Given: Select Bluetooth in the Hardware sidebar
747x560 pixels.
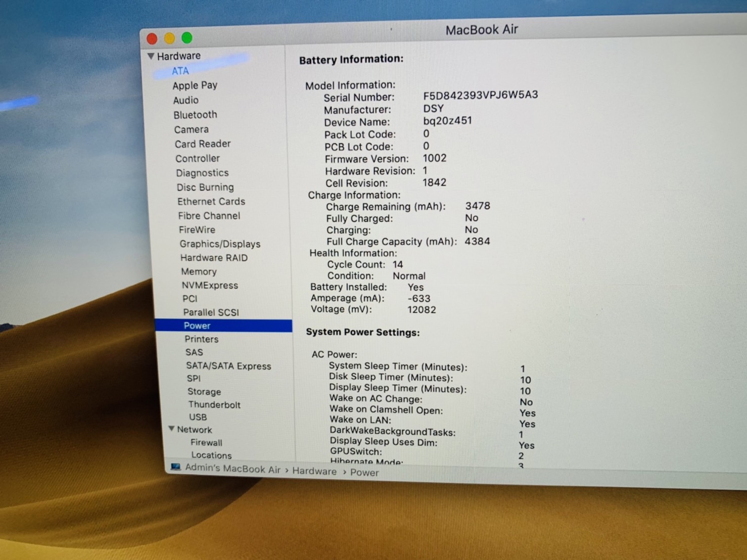Looking at the screenshot, I should coord(195,115).
